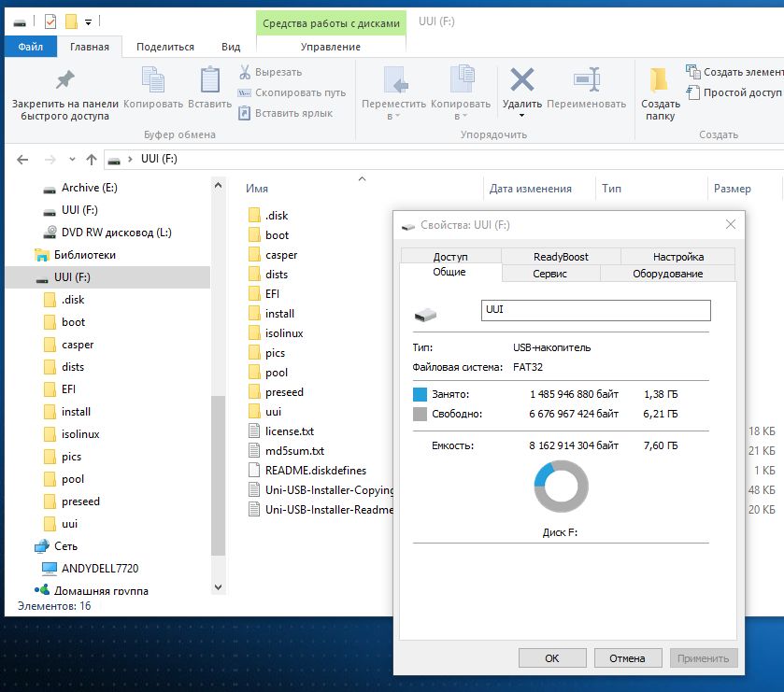Screen dimensions: 784x692
Task: Switch to the ReadyBoost tab
Action: pyautogui.click(x=561, y=257)
